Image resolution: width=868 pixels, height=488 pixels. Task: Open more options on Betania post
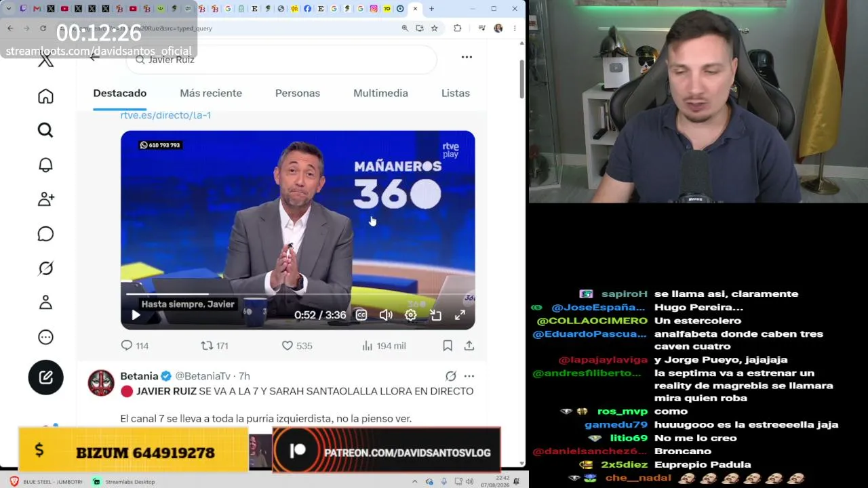tap(469, 376)
